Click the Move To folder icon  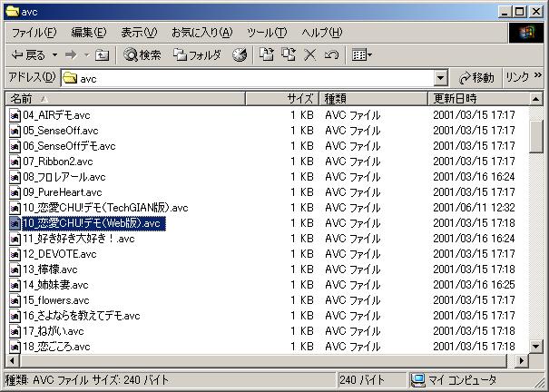tap(267, 55)
